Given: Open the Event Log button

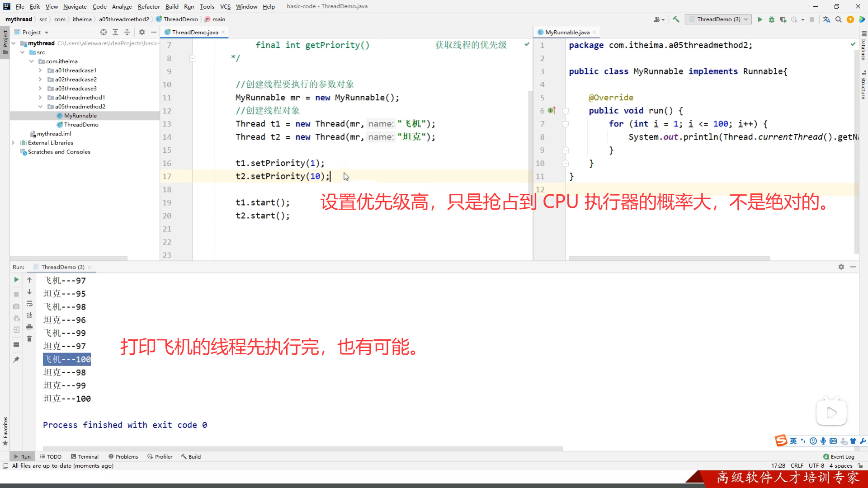Looking at the screenshot, I should pyautogui.click(x=839, y=456).
